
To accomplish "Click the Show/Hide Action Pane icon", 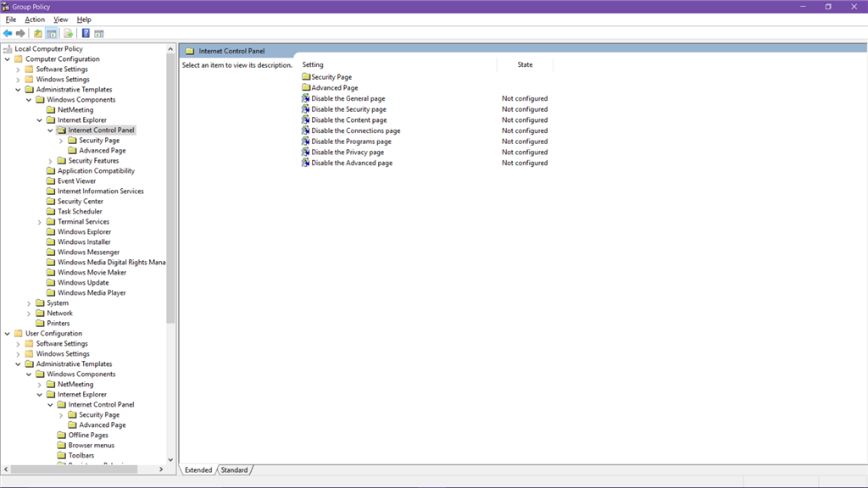I will (x=98, y=34).
